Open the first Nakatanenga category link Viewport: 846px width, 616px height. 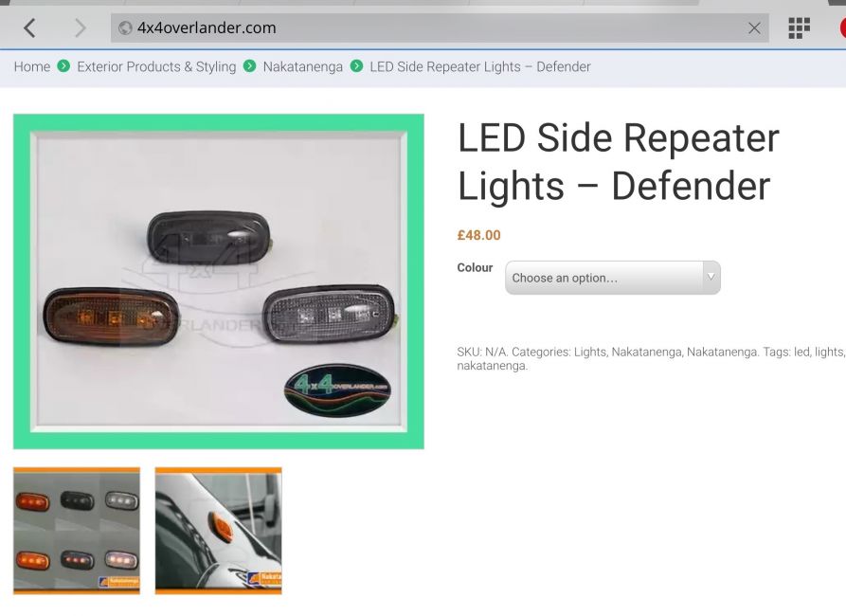pyautogui.click(x=646, y=352)
